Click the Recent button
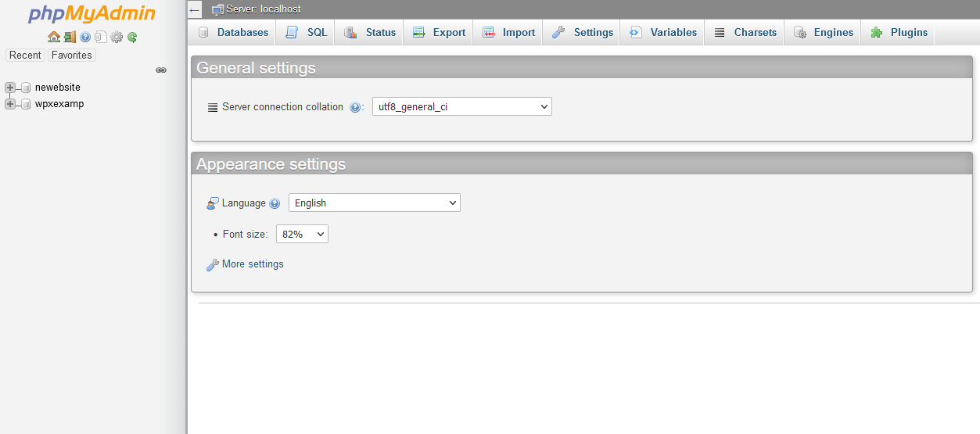 tap(25, 55)
